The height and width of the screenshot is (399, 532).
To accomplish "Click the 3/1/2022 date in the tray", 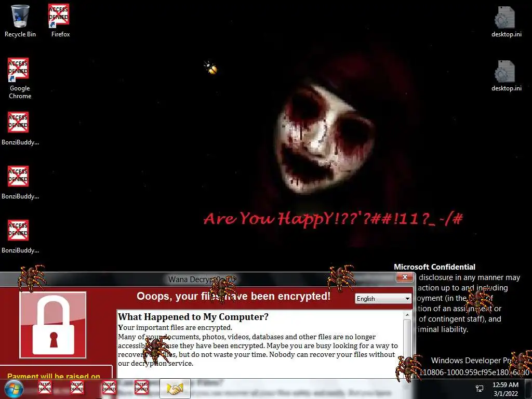I will tap(506, 394).
